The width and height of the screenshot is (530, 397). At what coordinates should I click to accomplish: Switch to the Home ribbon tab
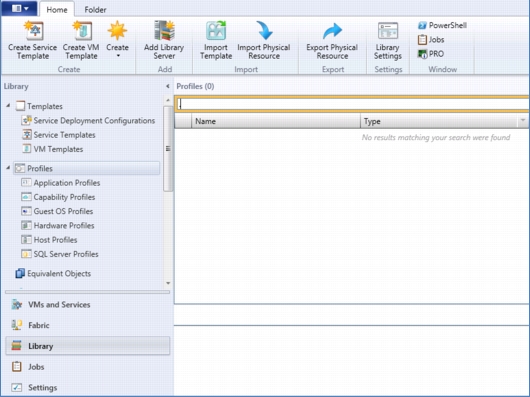tap(57, 10)
